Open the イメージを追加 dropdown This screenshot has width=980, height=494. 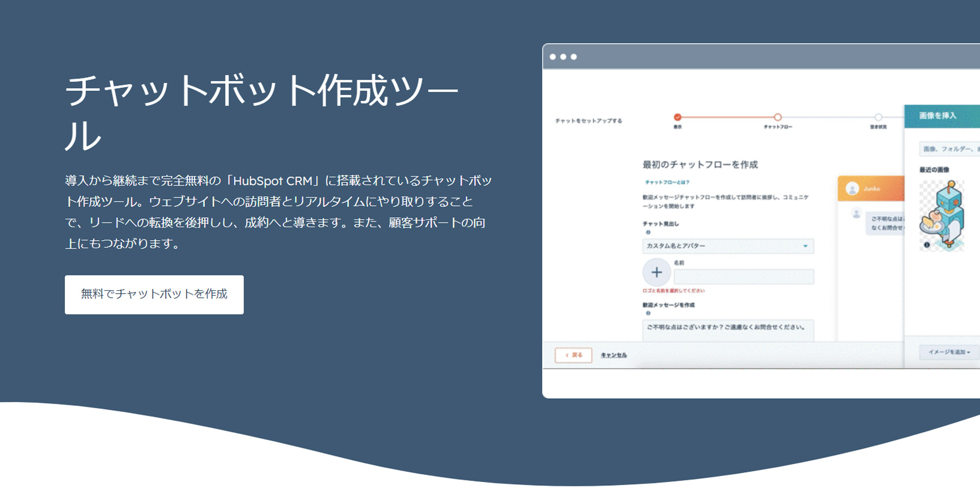pos(949,352)
